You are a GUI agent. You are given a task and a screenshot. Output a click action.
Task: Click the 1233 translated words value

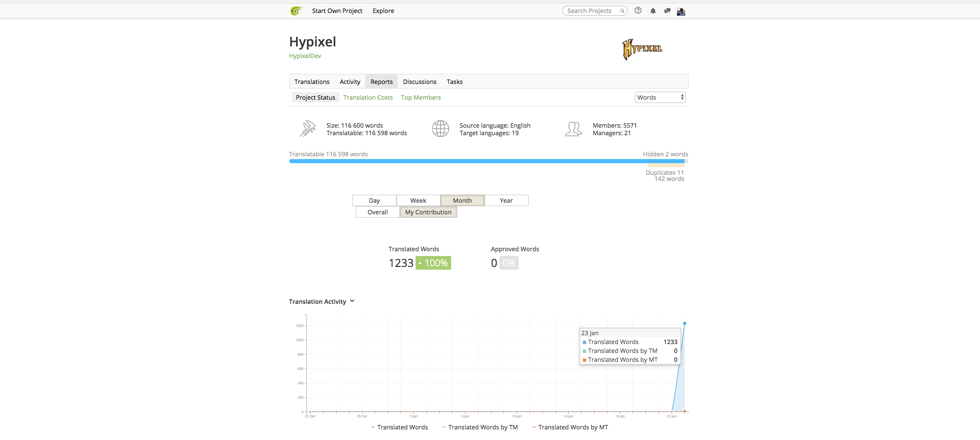401,264
